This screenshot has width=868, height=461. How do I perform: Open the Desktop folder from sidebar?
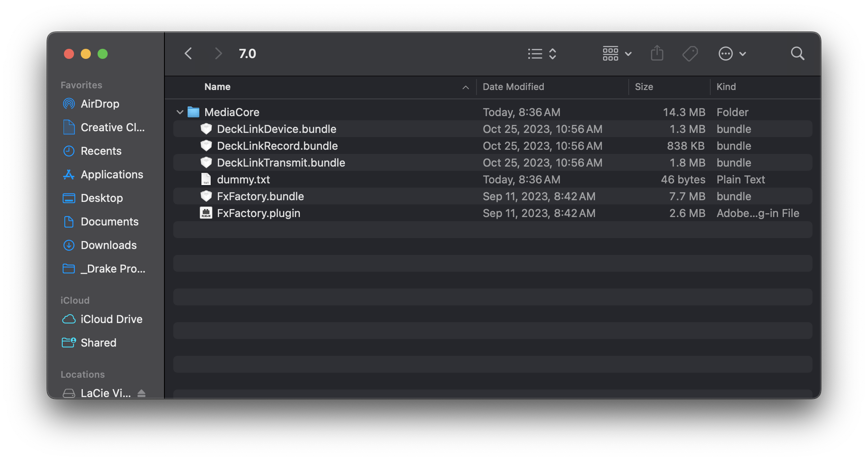coord(101,198)
